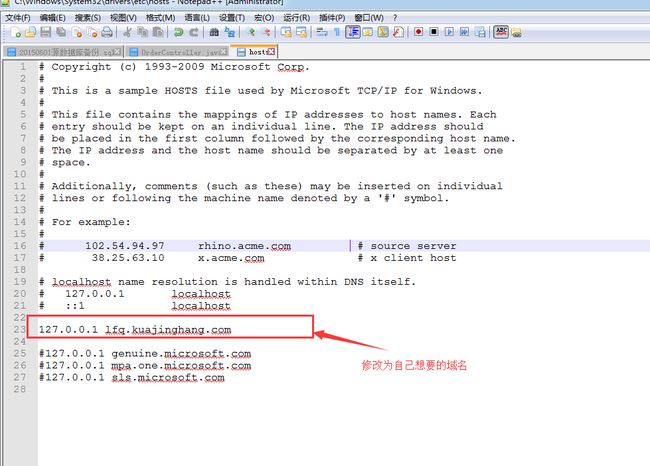
Task: Click the Print toolbar icon
Action: [x=107, y=32]
